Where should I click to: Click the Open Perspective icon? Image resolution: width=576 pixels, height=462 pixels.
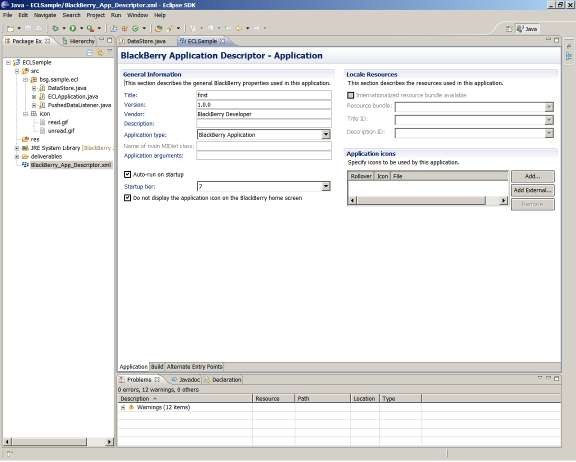pos(509,29)
